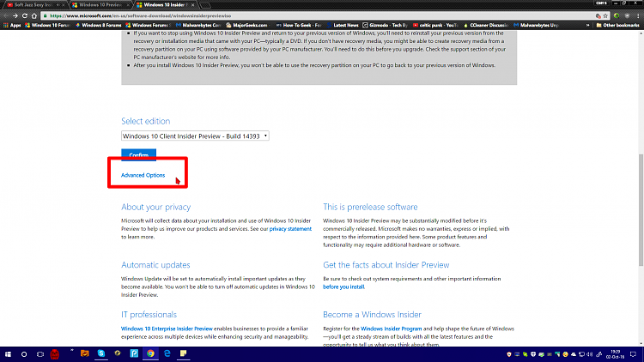644x362 pixels.
Task: Open the smiley face tray icon
Action: point(566,354)
